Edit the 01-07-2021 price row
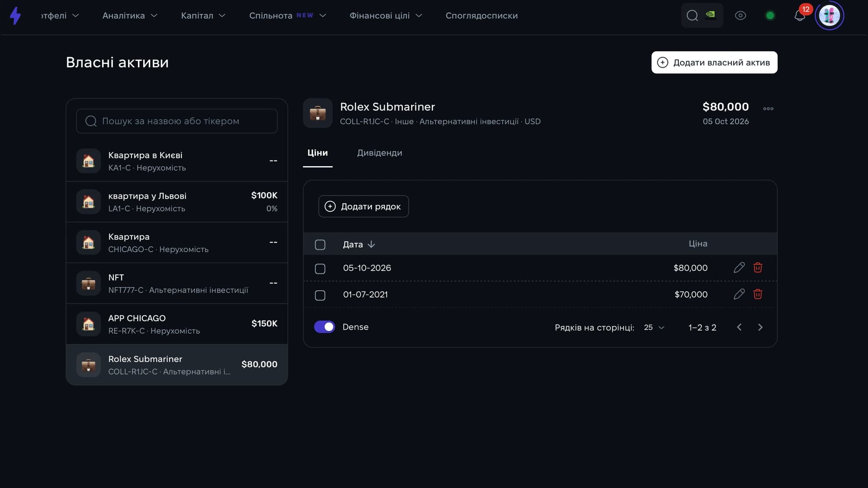Screen dimensions: 868x488 click(739, 294)
